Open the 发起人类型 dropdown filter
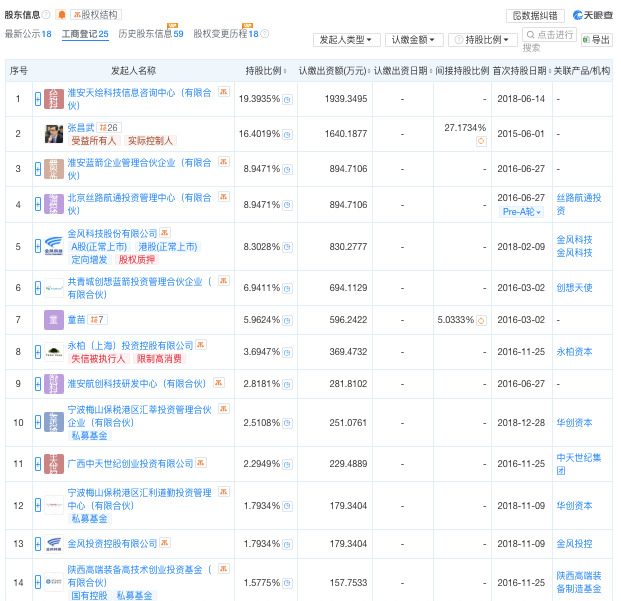The width and height of the screenshot is (621, 601). [x=347, y=39]
